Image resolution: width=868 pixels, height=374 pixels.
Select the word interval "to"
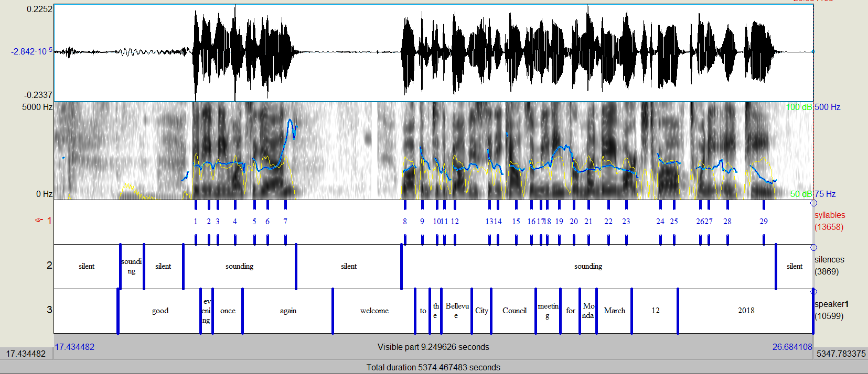[423, 311]
